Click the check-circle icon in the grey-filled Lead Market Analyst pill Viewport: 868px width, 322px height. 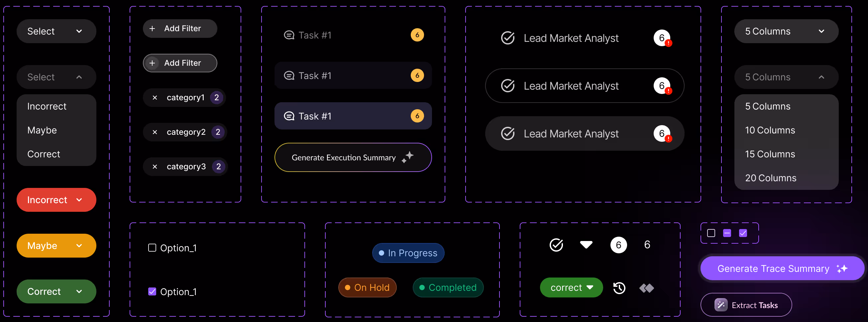[x=507, y=133]
